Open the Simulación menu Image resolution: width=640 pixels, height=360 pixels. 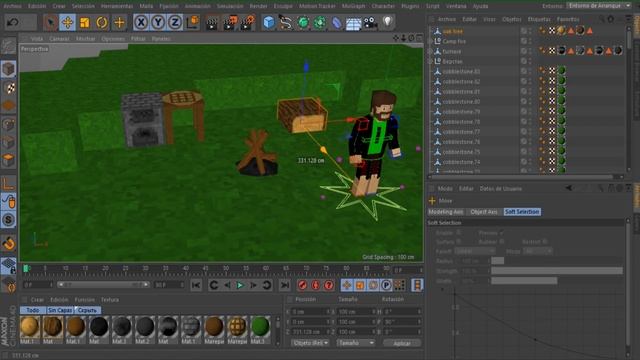click(x=230, y=6)
